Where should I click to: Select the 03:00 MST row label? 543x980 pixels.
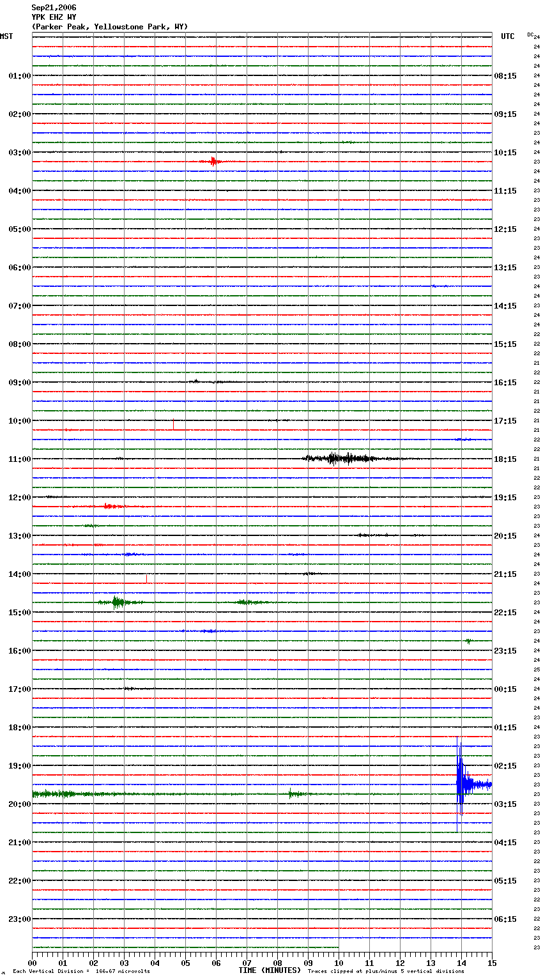click(x=19, y=153)
